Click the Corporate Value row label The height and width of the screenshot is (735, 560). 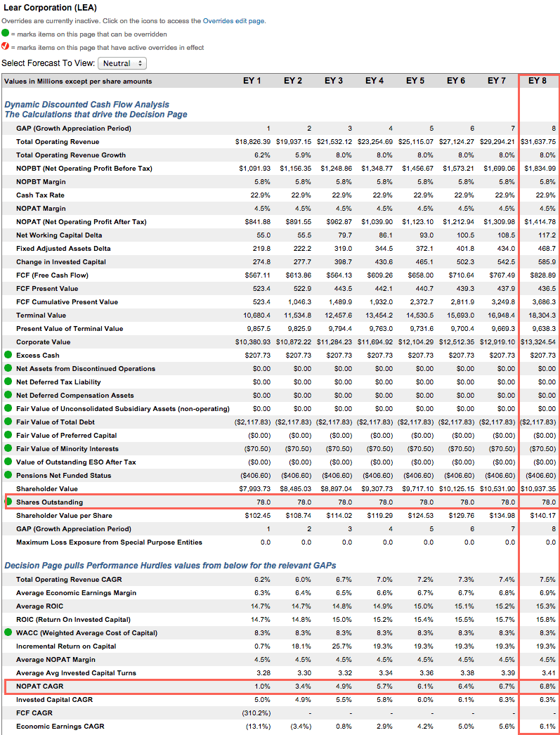[x=43, y=342]
